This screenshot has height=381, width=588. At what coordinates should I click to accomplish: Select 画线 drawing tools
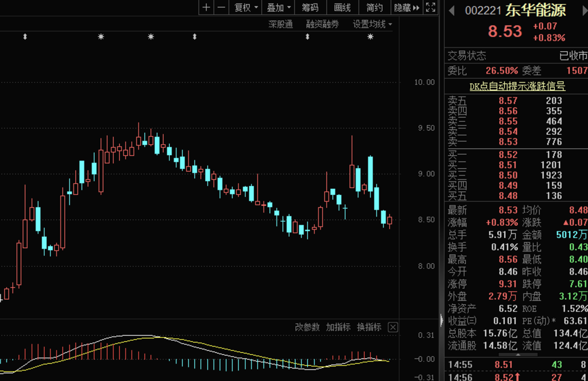[342, 8]
